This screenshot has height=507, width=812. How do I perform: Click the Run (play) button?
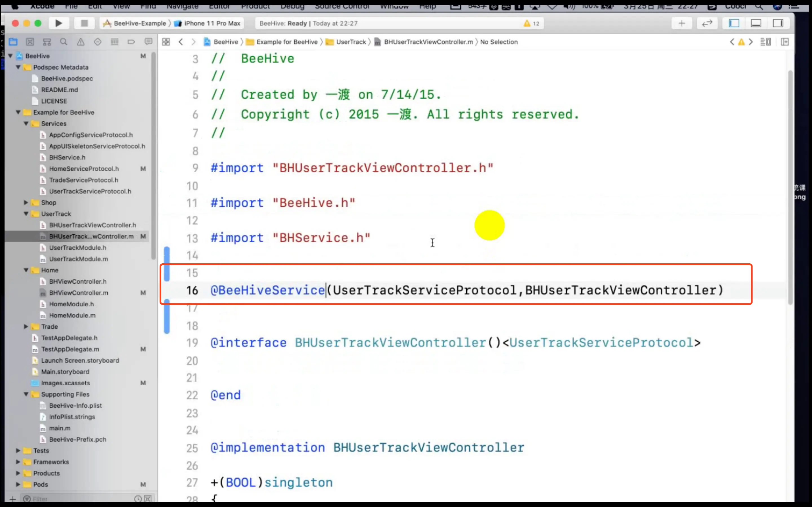[x=58, y=23]
